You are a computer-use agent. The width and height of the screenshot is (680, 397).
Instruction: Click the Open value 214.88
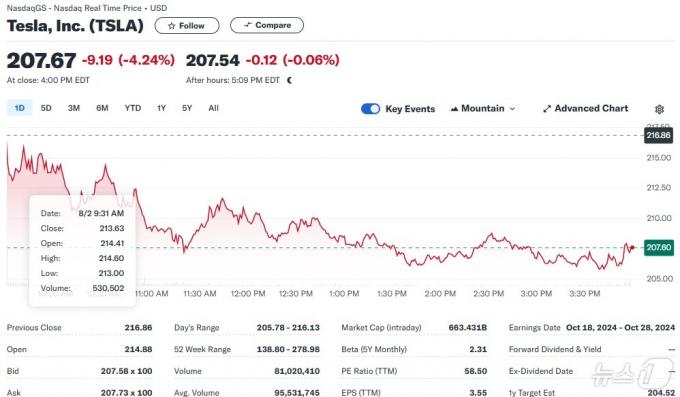[x=138, y=349]
